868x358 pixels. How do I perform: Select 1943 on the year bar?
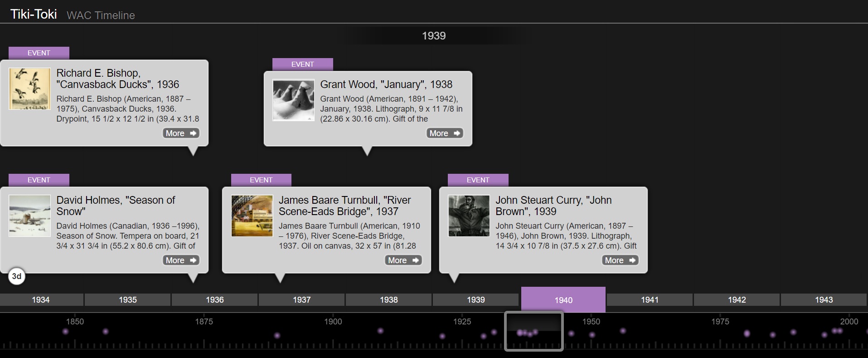[824, 300]
